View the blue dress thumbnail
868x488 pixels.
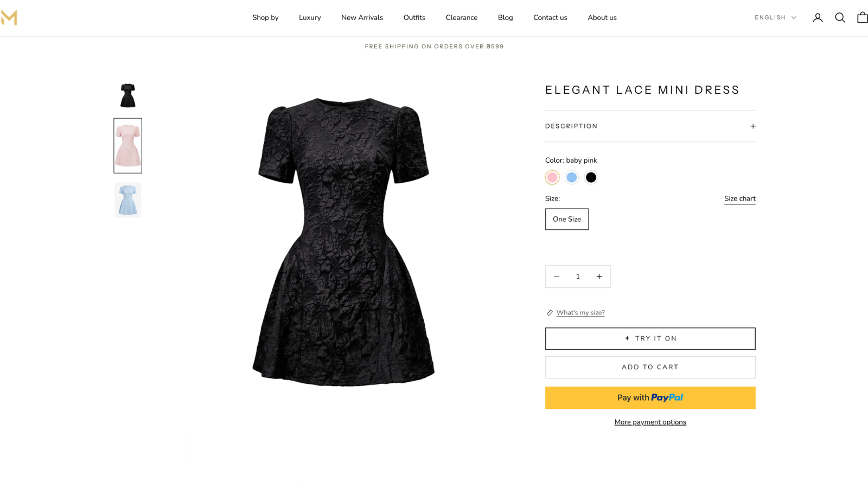point(127,200)
